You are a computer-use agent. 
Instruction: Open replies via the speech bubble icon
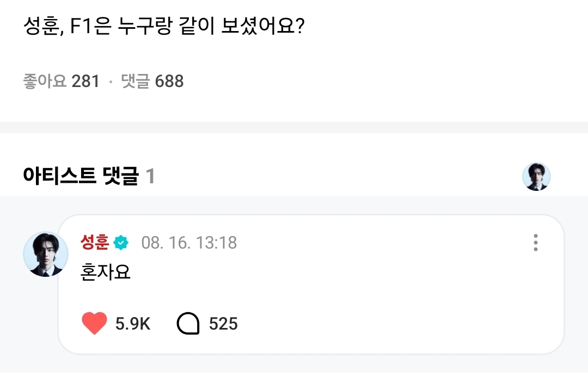[x=188, y=324]
